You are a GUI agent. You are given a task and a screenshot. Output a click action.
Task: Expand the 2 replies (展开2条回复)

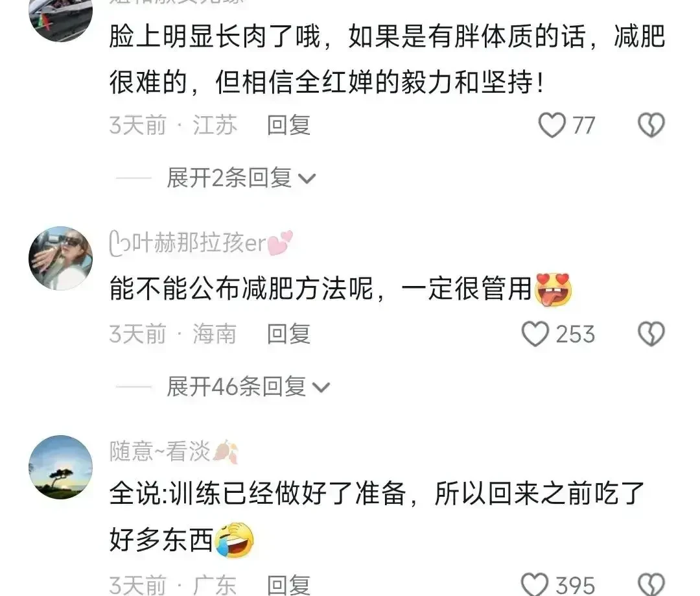[x=241, y=178]
